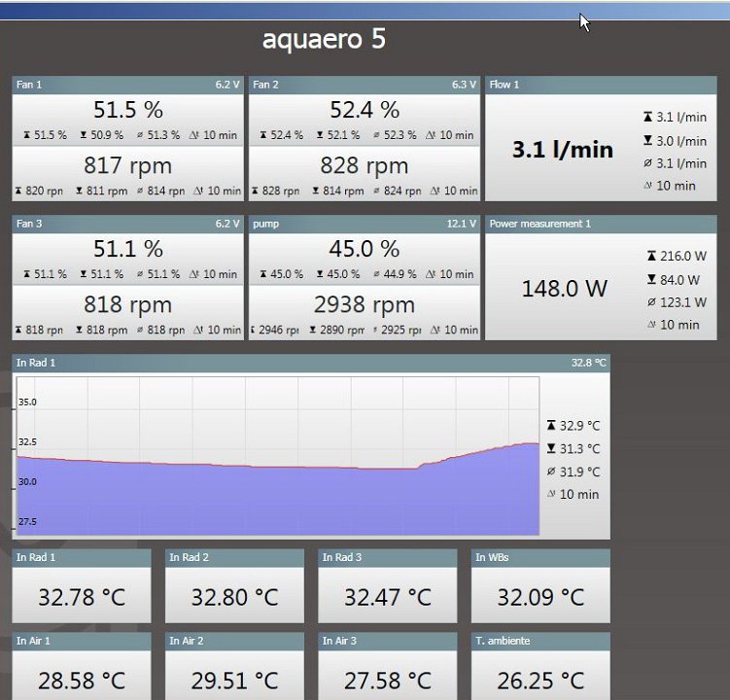
Task: Click the 32.9 °C maximum chart value
Action: (579, 426)
